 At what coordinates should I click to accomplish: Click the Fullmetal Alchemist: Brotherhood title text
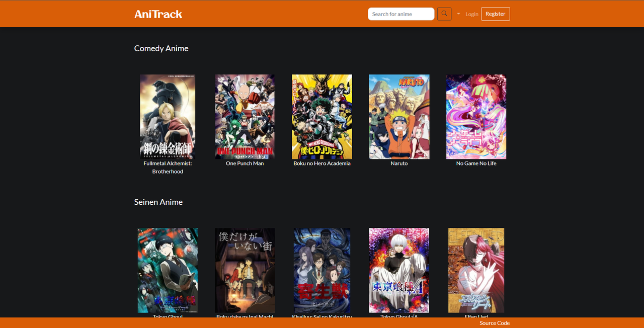tap(168, 168)
